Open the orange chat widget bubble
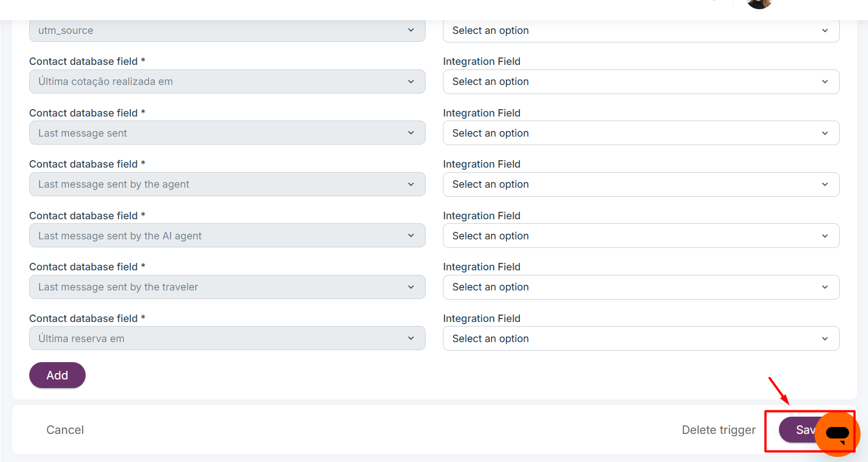 click(x=837, y=434)
